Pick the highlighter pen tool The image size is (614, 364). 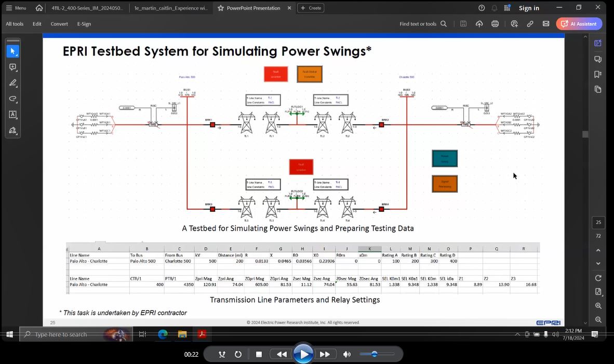click(x=13, y=83)
